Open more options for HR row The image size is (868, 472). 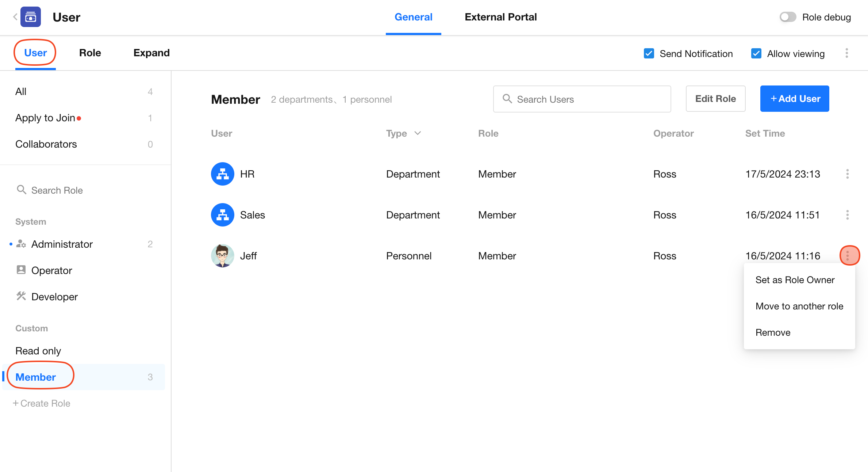coord(847,174)
